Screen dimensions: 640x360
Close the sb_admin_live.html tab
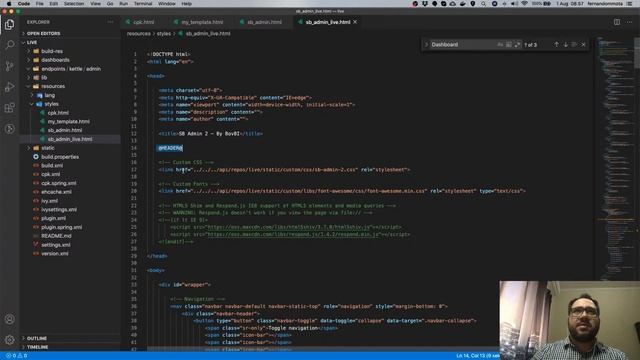pos(355,22)
